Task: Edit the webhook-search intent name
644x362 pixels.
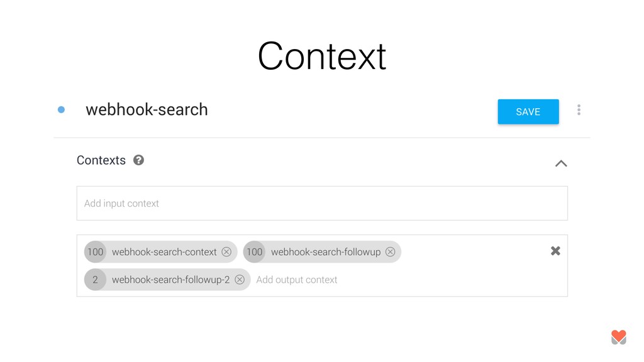Action: [x=147, y=109]
